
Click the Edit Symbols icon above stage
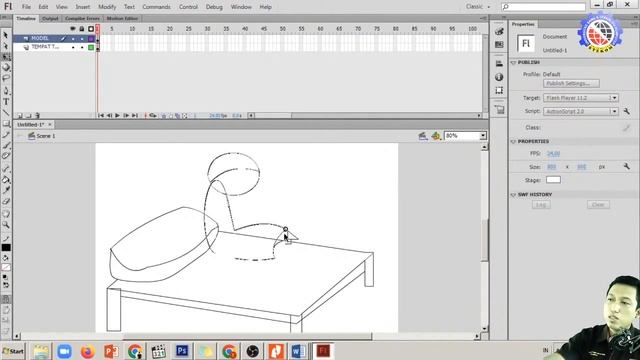[x=436, y=136]
